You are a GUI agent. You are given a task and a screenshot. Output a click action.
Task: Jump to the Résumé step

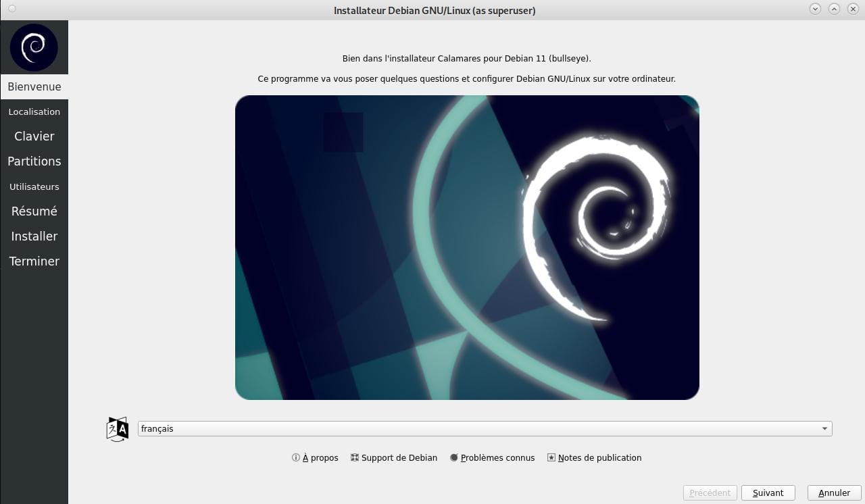click(34, 211)
